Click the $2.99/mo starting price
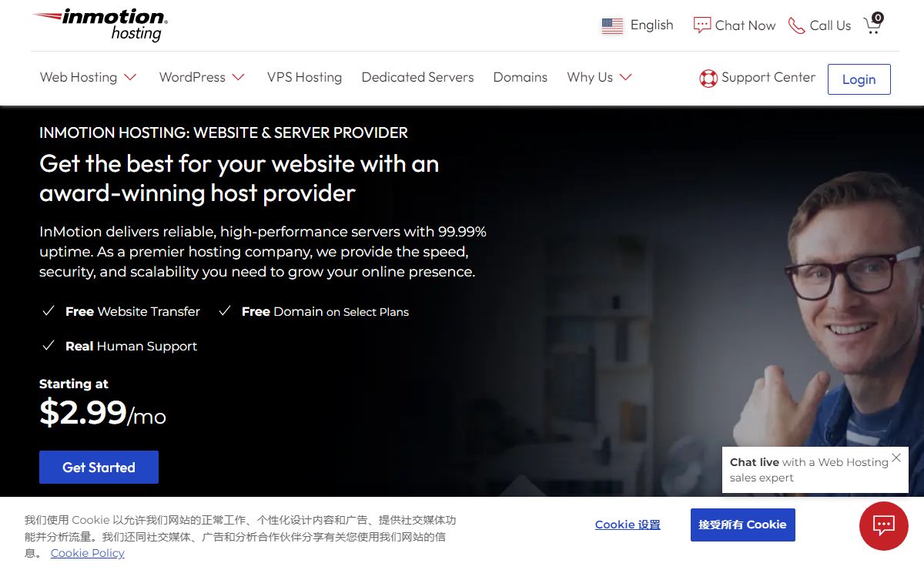The image size is (924, 570). point(102,414)
